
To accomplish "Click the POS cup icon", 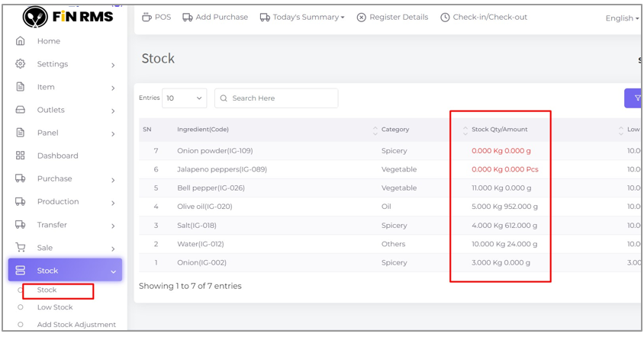I will [147, 17].
